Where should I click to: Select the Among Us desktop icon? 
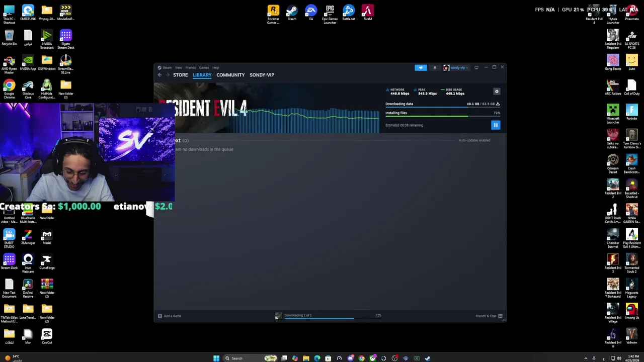point(631,312)
